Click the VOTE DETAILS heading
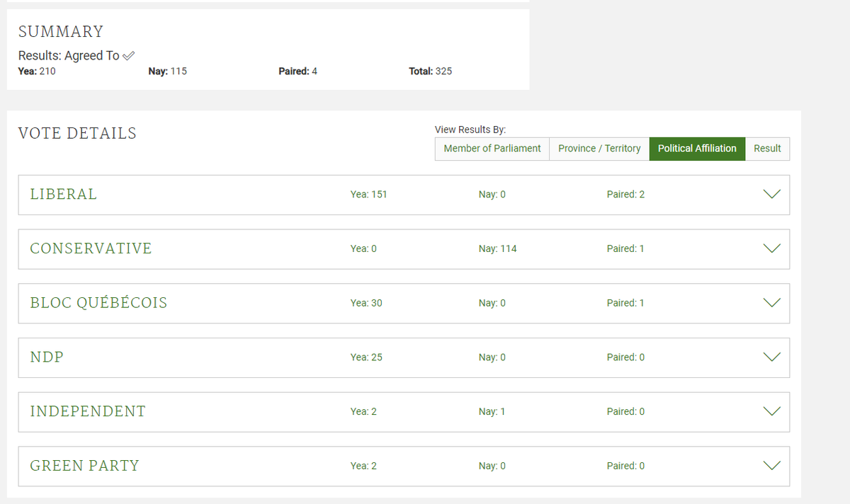The height and width of the screenshot is (504, 850). point(77,133)
